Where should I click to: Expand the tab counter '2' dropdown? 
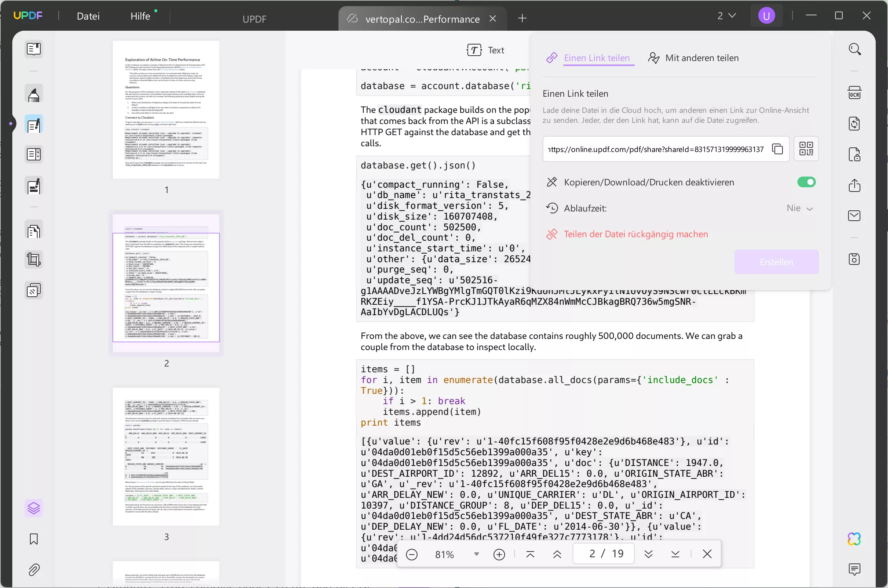coord(726,15)
